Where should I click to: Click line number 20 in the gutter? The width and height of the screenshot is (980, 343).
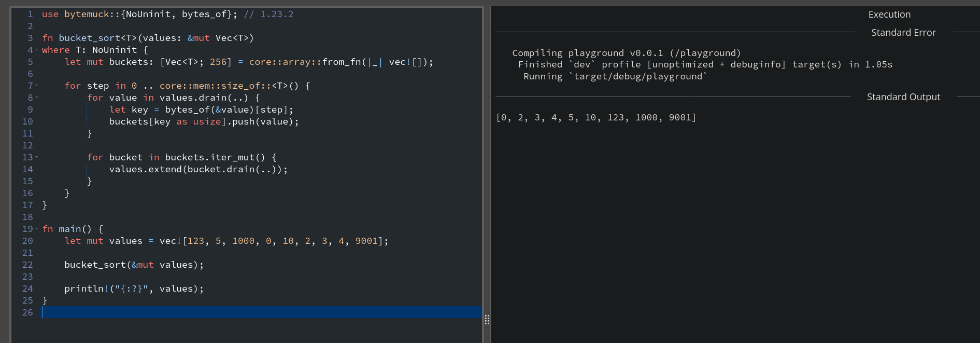[x=27, y=241]
